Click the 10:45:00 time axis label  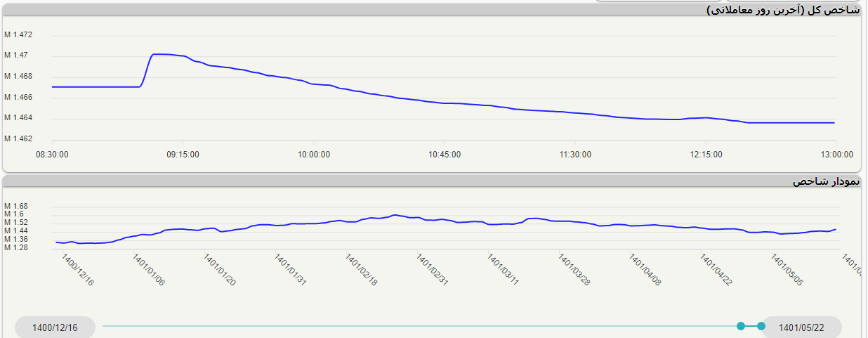click(444, 155)
